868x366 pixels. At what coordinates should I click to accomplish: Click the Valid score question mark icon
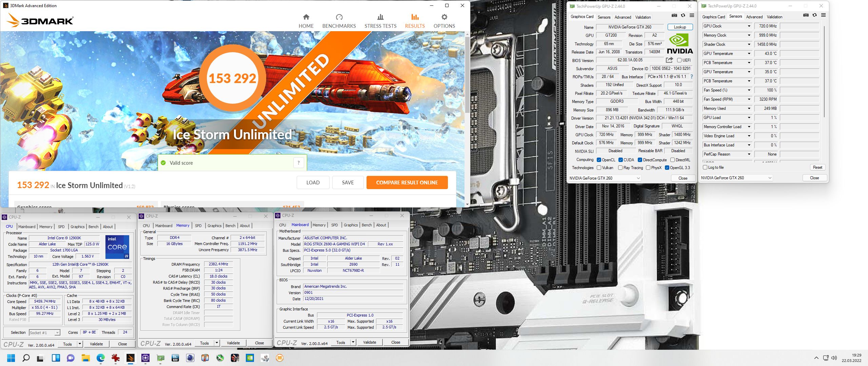[x=298, y=163]
